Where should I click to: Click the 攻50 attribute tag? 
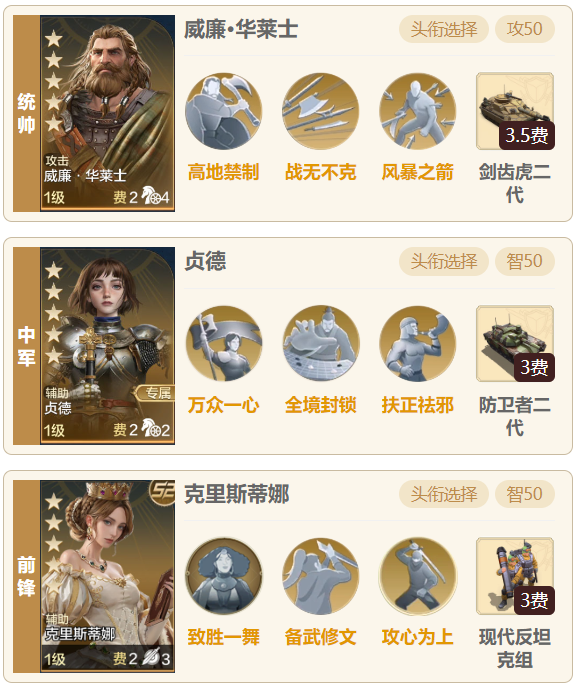tap(525, 29)
